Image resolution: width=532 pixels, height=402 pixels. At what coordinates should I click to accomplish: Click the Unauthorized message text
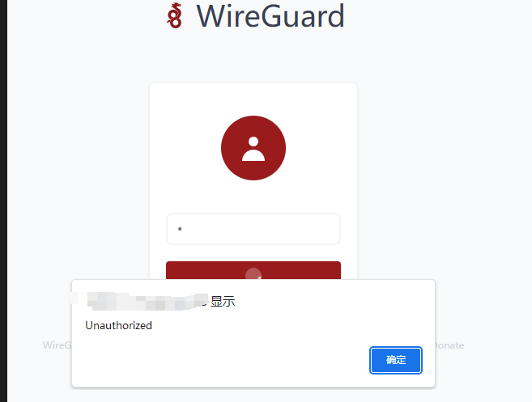118,325
